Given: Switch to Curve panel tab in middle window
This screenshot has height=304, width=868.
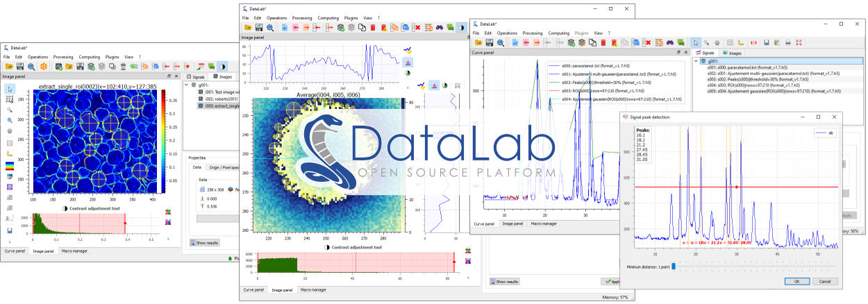Looking at the screenshot, I should coord(253,289).
